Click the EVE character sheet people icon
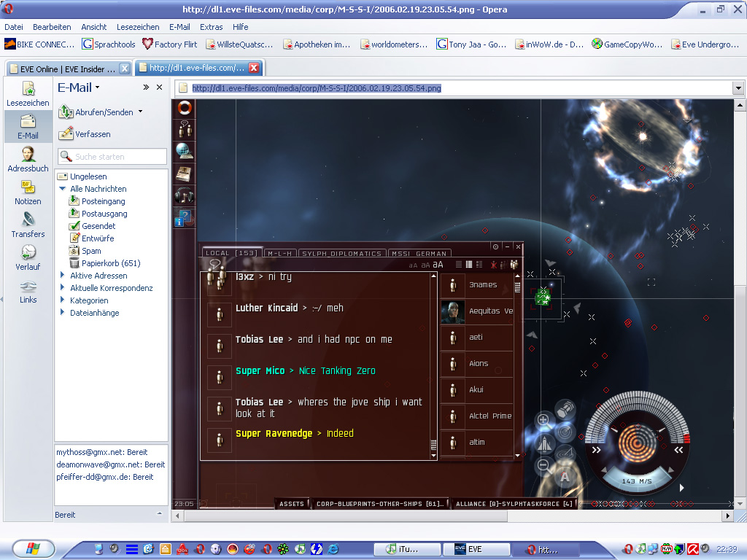The image size is (747, 560). (x=185, y=129)
